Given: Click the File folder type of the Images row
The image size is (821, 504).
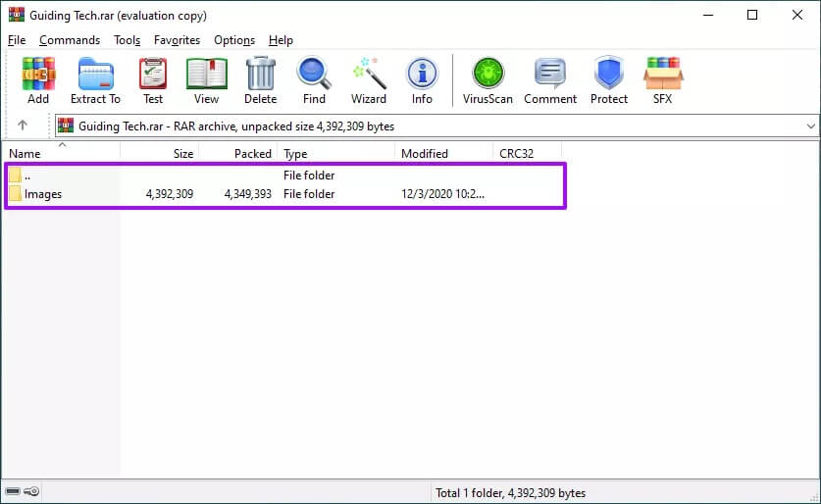Looking at the screenshot, I should (x=309, y=194).
